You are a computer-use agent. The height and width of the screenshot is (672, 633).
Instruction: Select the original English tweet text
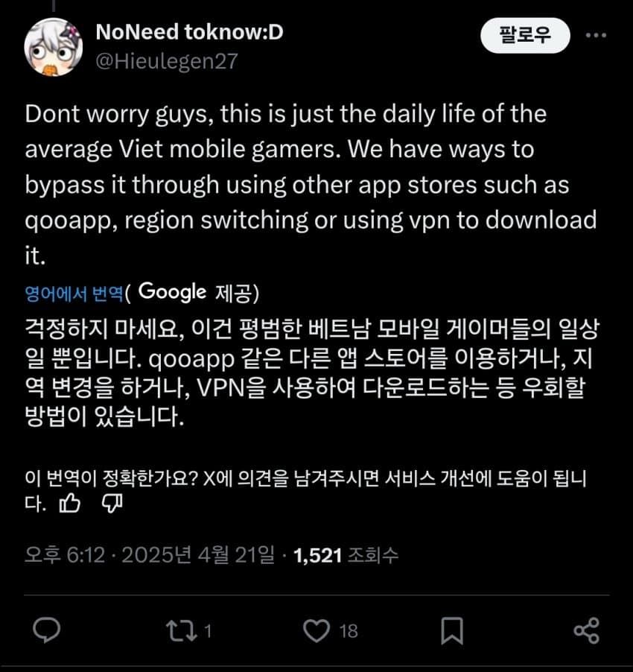[x=311, y=185]
